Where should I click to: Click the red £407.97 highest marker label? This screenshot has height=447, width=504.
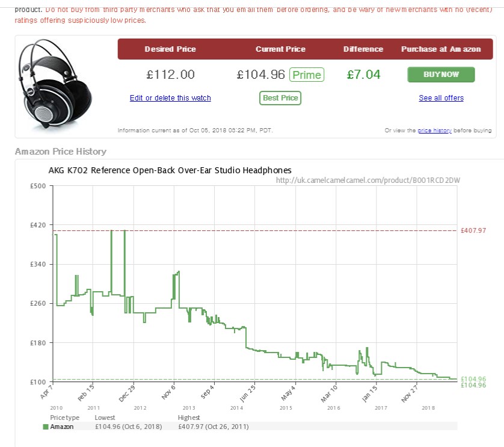tap(473, 230)
